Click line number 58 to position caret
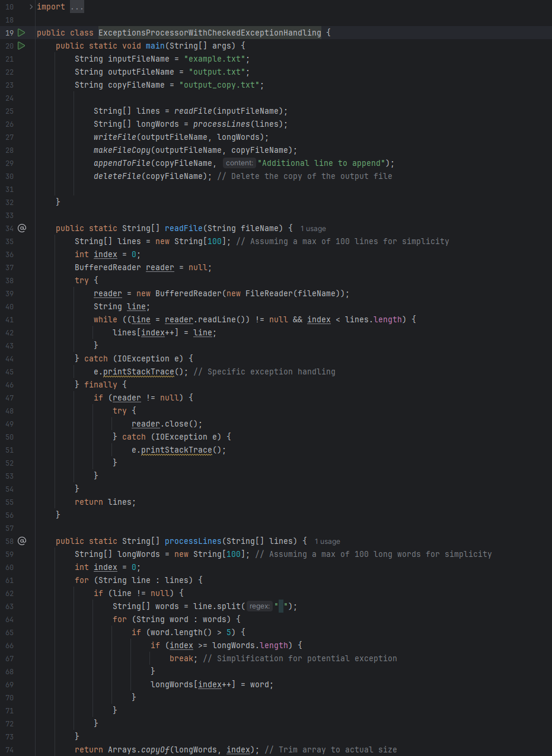The width and height of the screenshot is (552, 756). pos(9,541)
